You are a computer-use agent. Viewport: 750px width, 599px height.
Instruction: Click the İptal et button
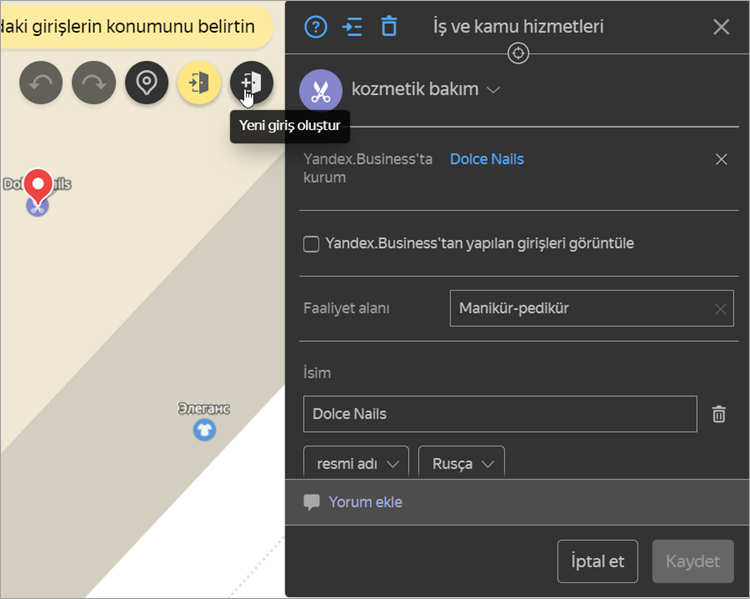pos(597,561)
